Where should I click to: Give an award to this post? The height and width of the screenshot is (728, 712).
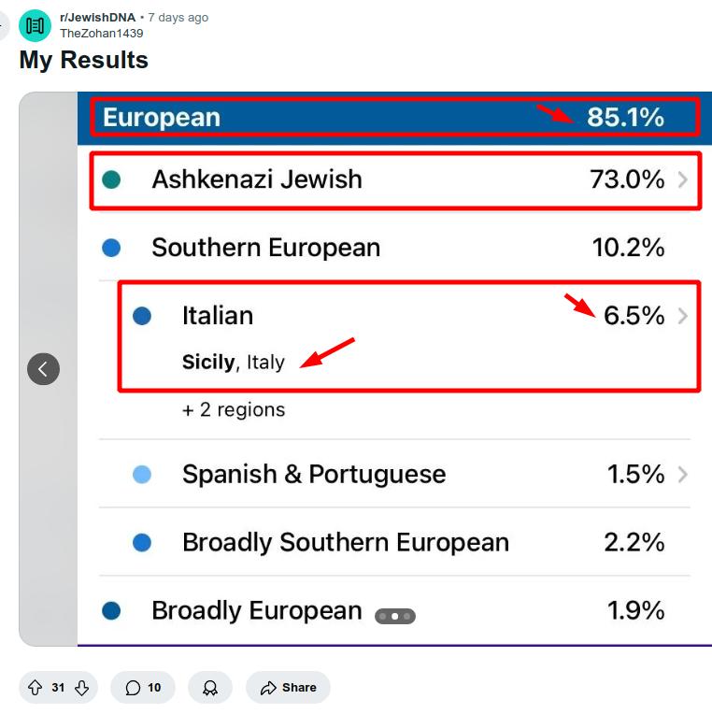pos(210,688)
